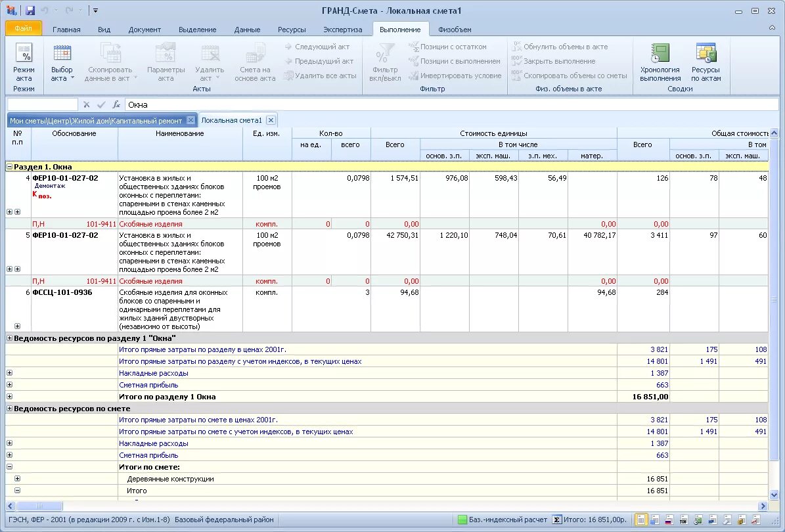The height and width of the screenshot is (532, 785).
Task: Select the highlighted table view status icon
Action: 640,520
